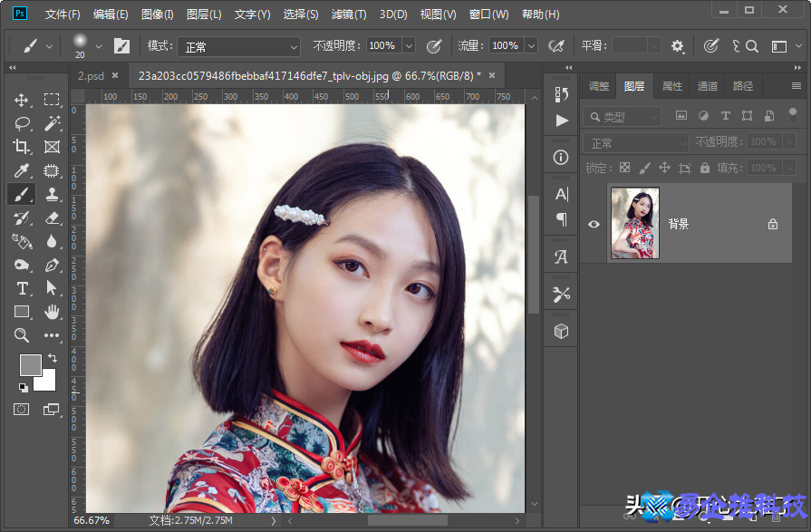Switch to the 2.psd document tab
Screen dimensions: 811x532
coord(92,76)
